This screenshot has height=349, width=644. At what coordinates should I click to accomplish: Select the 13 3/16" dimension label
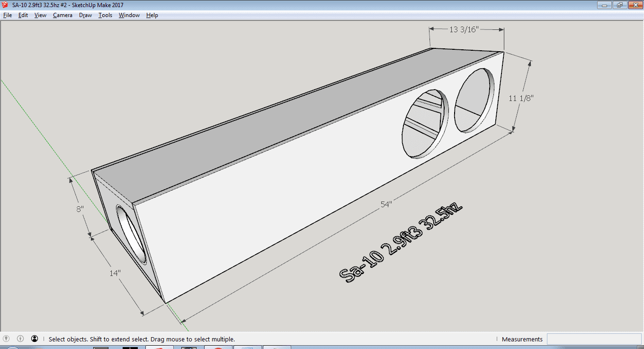465,29
